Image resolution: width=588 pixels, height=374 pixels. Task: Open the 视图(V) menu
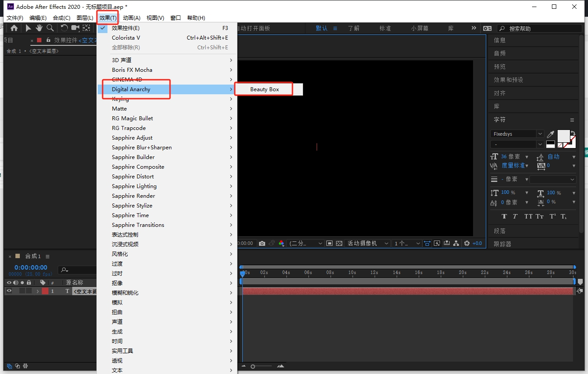click(155, 18)
